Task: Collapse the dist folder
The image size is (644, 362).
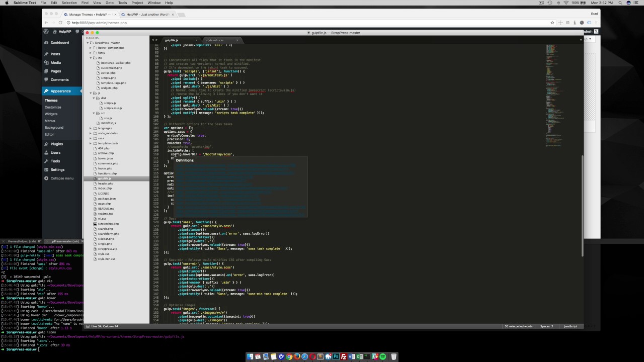Action: 94,98
